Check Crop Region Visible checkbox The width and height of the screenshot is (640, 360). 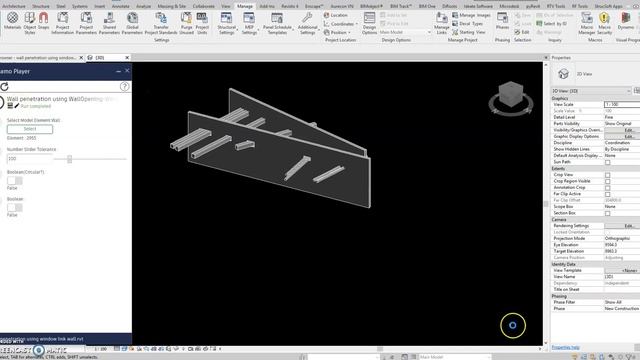pyautogui.click(x=607, y=181)
